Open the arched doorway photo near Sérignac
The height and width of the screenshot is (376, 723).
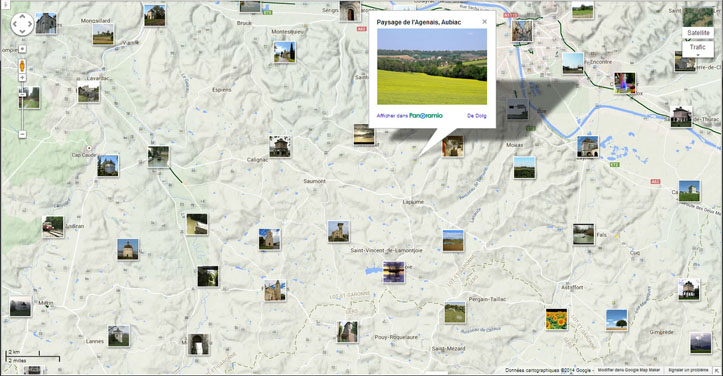tap(350, 11)
